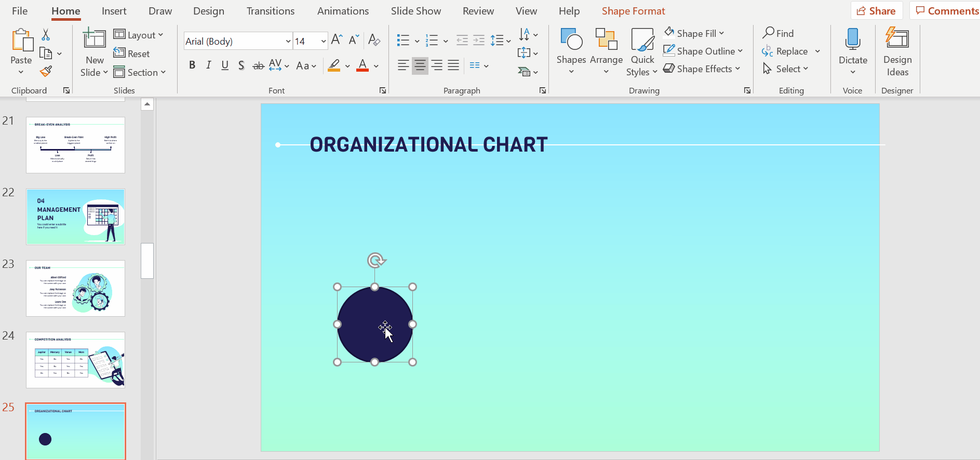The height and width of the screenshot is (460, 980).
Task: Open the Shape Format tab
Action: tap(633, 11)
